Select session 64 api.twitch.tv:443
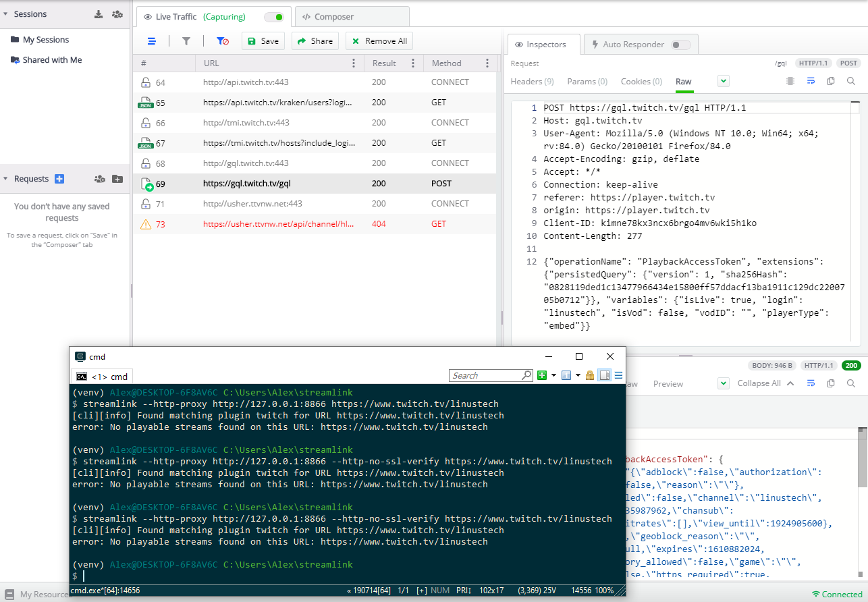The height and width of the screenshot is (602, 868). [x=315, y=82]
